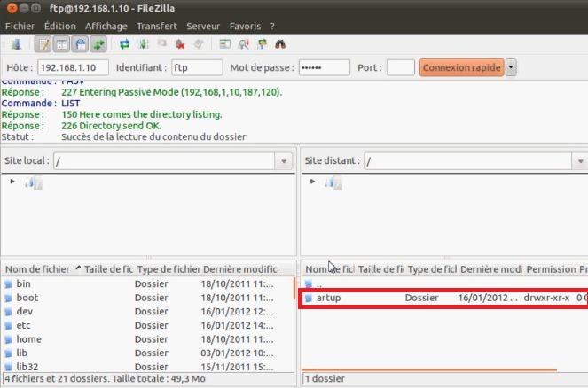Open file search with binoculars icon
588x388 pixels.
pos(280,44)
